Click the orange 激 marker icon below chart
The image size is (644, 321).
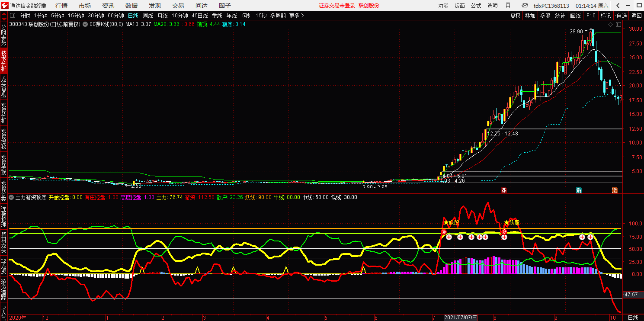(615, 190)
